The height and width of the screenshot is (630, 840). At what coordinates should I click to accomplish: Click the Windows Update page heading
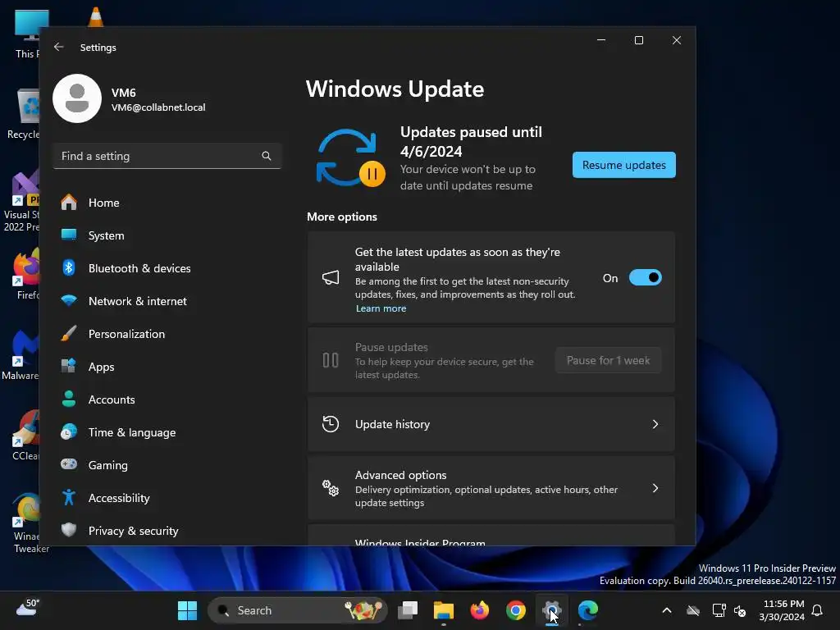[x=395, y=89]
